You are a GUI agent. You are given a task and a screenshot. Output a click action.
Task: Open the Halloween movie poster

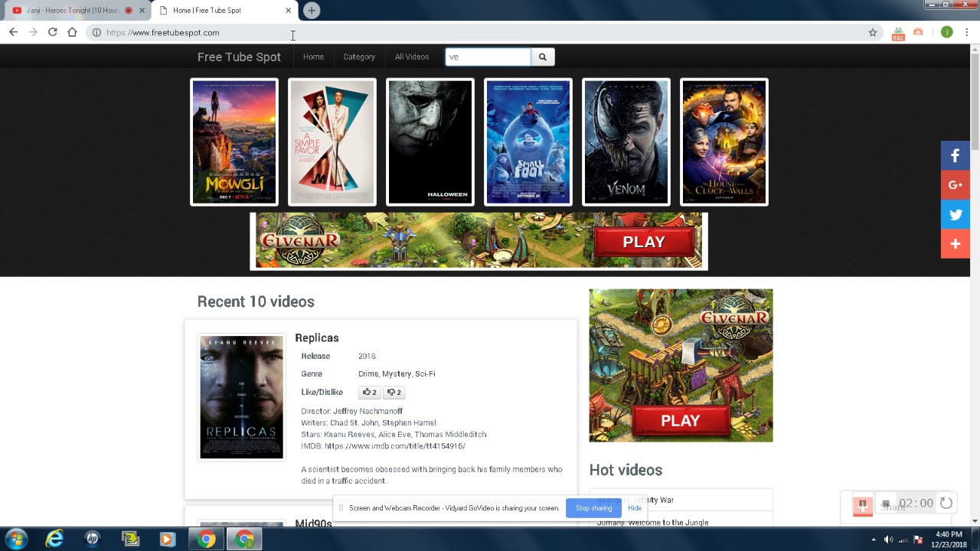[430, 142]
